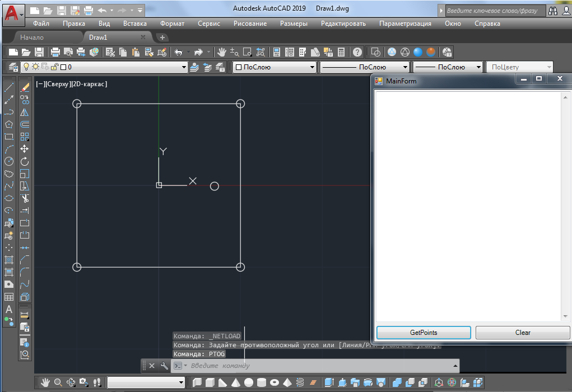This screenshot has height=392, width=572.
Task: Click the keyword search field at top
Action: coord(495,11)
